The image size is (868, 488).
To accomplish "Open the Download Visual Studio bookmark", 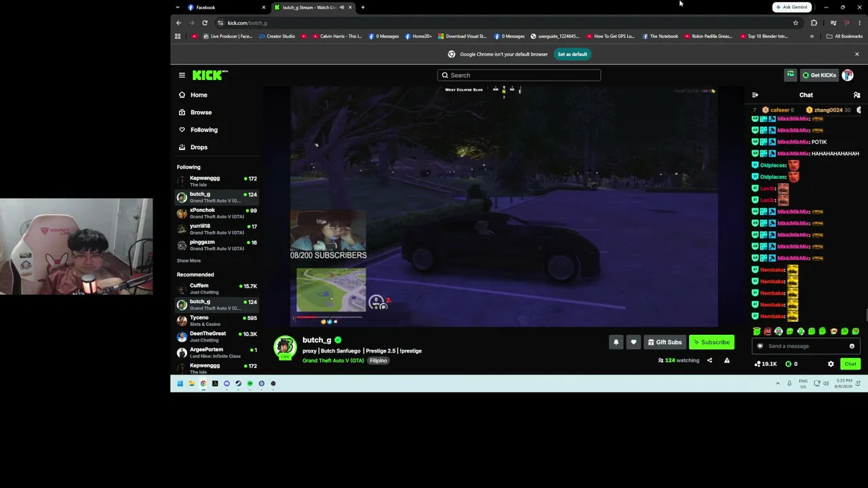I will (462, 37).
